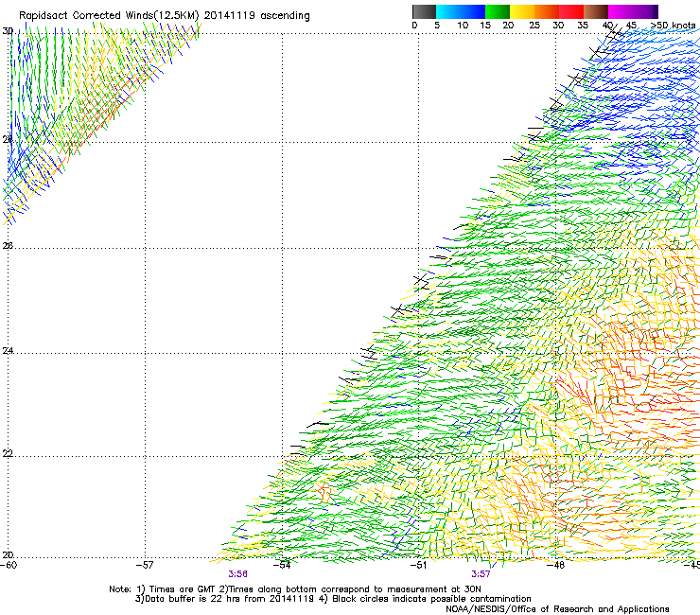This screenshot has height=615, width=700.
Task: Click the '0' label under the color bar
Action: tap(414, 25)
